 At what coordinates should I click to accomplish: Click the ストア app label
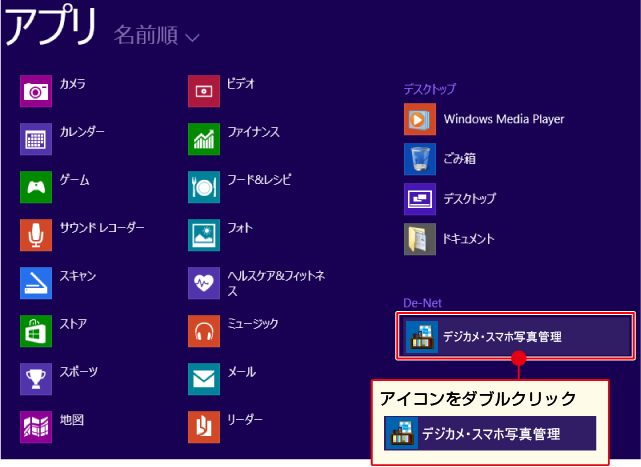74,324
